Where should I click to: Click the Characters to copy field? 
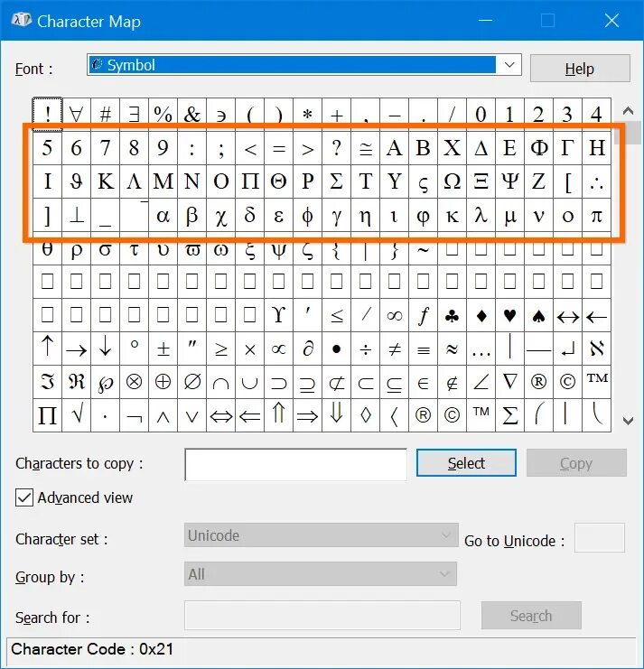point(295,464)
